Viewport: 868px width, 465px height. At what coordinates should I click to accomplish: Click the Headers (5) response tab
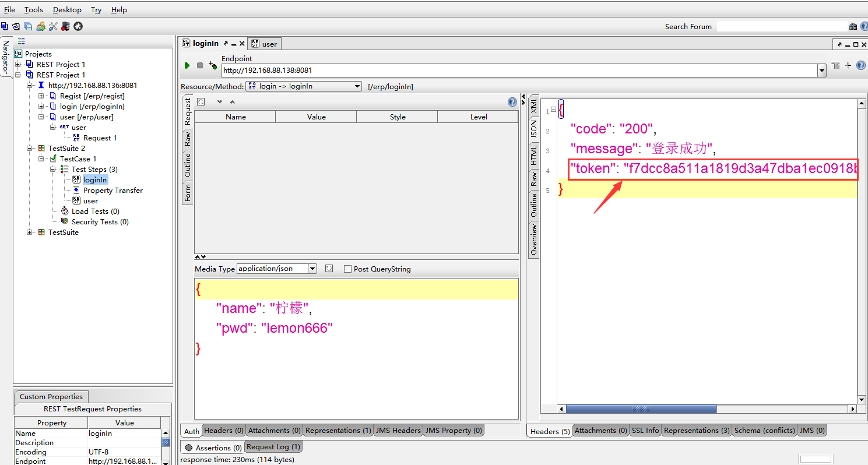pos(550,431)
